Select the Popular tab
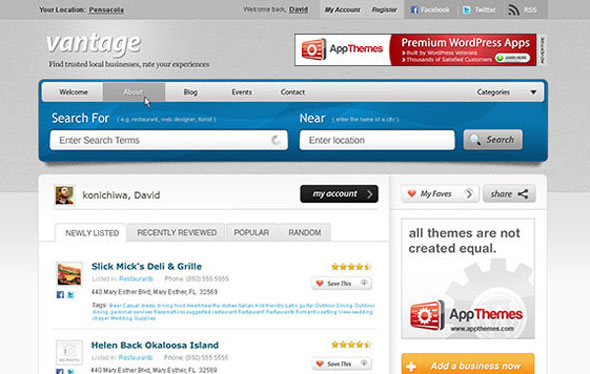The height and width of the screenshot is (374, 590). pyautogui.click(x=251, y=233)
